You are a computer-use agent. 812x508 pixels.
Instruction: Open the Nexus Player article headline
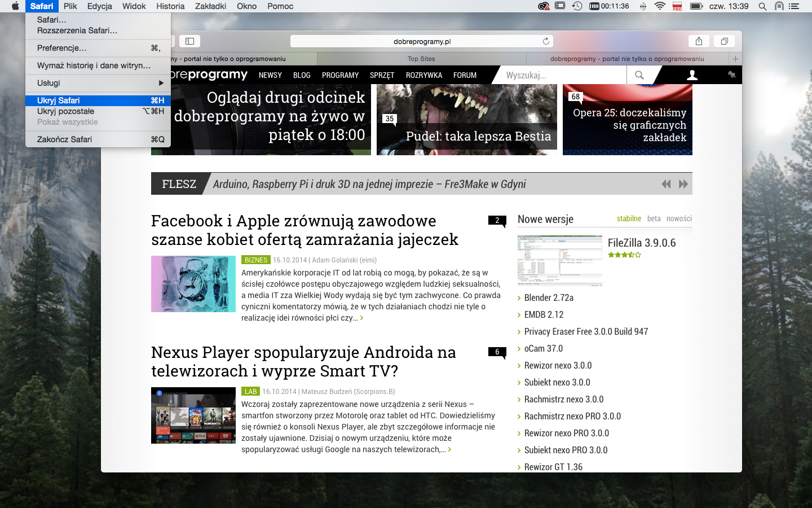pyautogui.click(x=303, y=362)
